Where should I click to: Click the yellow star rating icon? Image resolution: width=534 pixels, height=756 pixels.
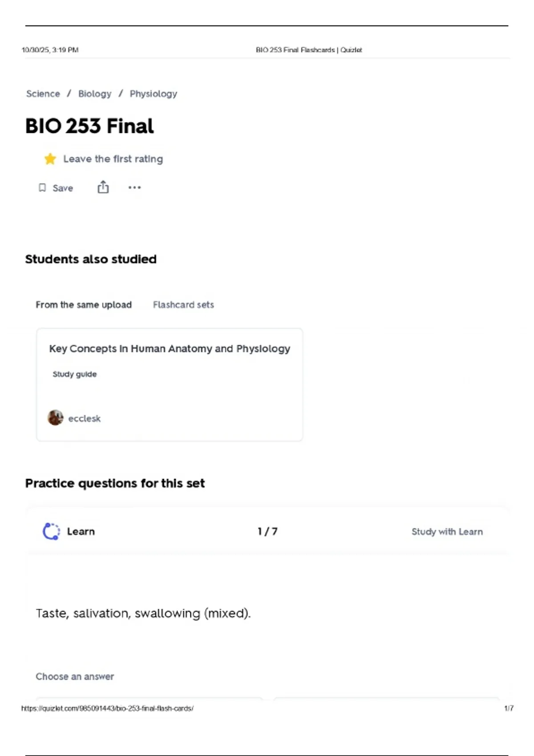pos(50,159)
